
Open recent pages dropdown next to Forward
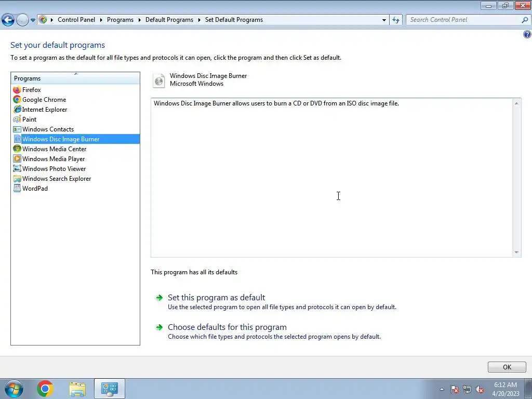(33, 20)
